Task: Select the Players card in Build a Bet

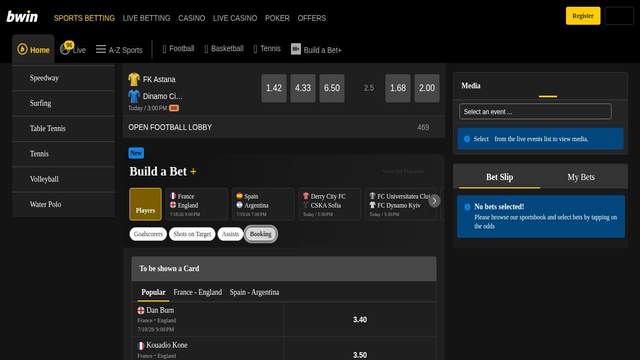Action: 146,204
